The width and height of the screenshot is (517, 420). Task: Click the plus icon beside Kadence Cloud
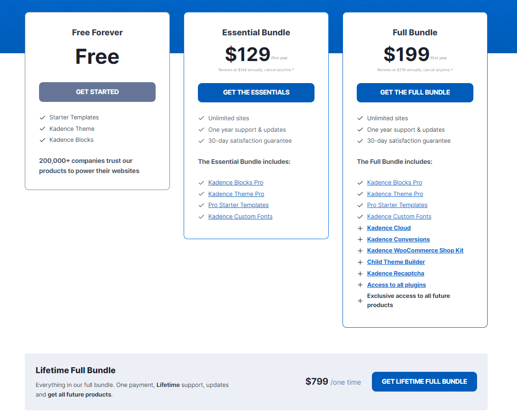tap(360, 228)
